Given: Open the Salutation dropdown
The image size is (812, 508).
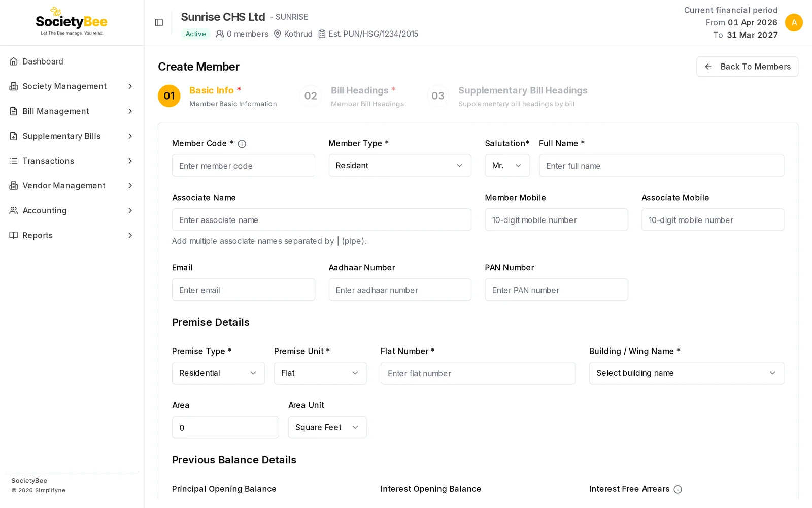Looking at the screenshot, I should 507,166.
